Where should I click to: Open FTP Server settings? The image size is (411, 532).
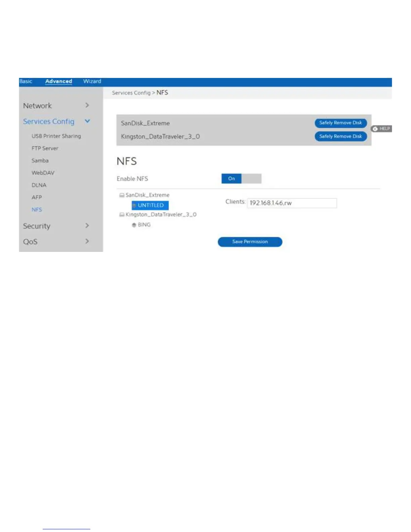(x=45, y=148)
